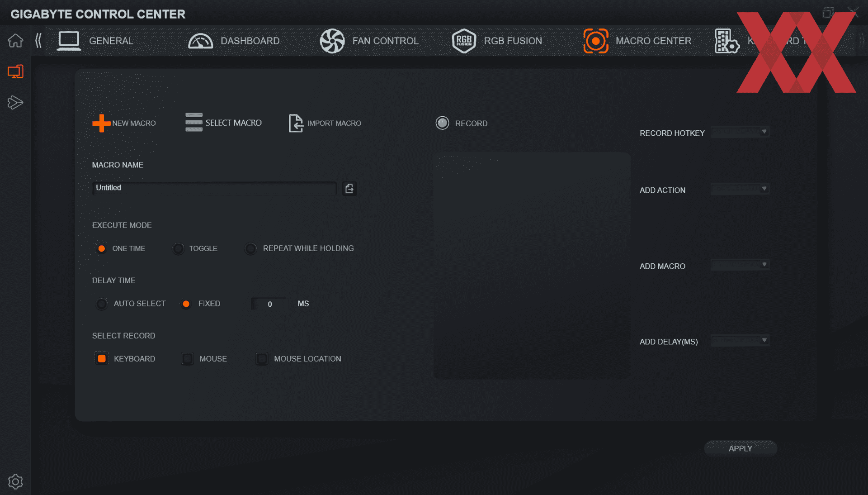Click the Select Macro list icon
Screen dimensions: 868x495
[x=194, y=123]
